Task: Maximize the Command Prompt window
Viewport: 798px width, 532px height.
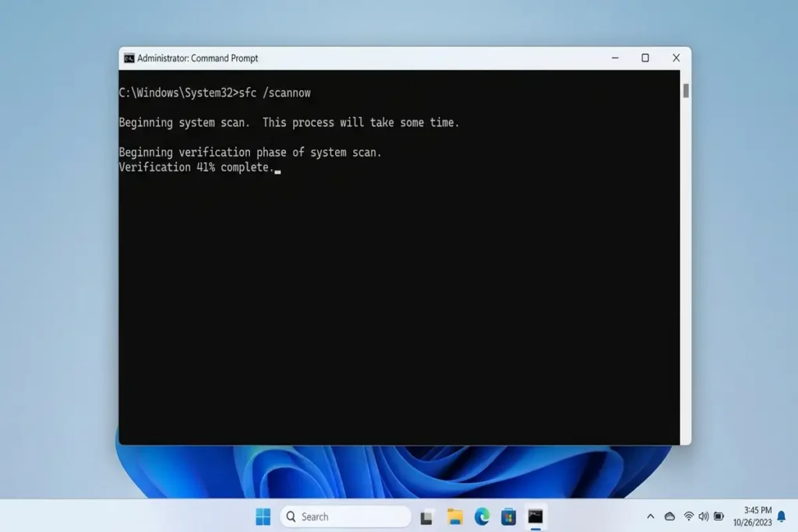Action: [x=645, y=58]
